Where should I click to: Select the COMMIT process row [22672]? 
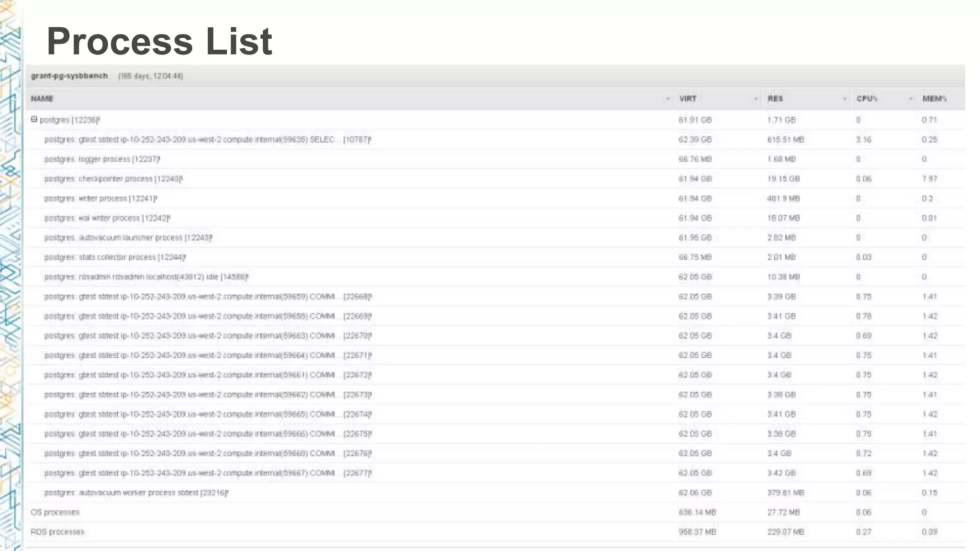[496, 375]
